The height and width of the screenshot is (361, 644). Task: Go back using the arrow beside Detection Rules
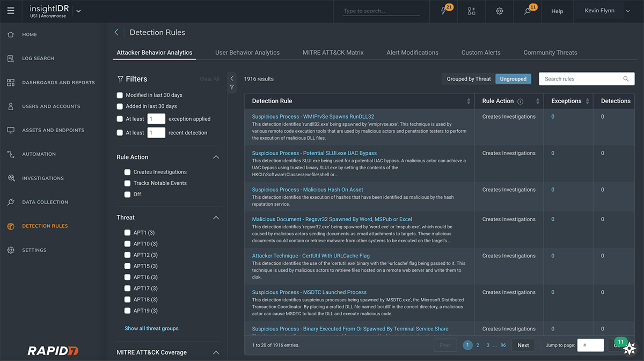point(116,32)
